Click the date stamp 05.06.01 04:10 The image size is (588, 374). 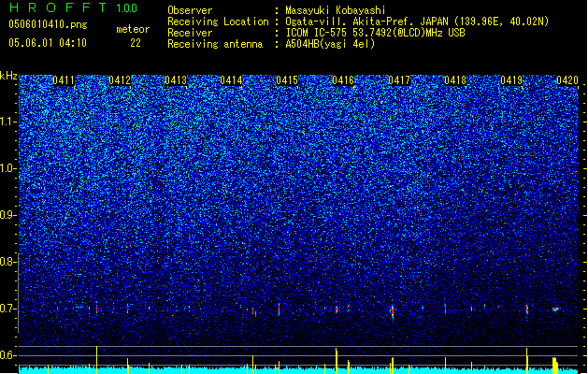pos(48,43)
